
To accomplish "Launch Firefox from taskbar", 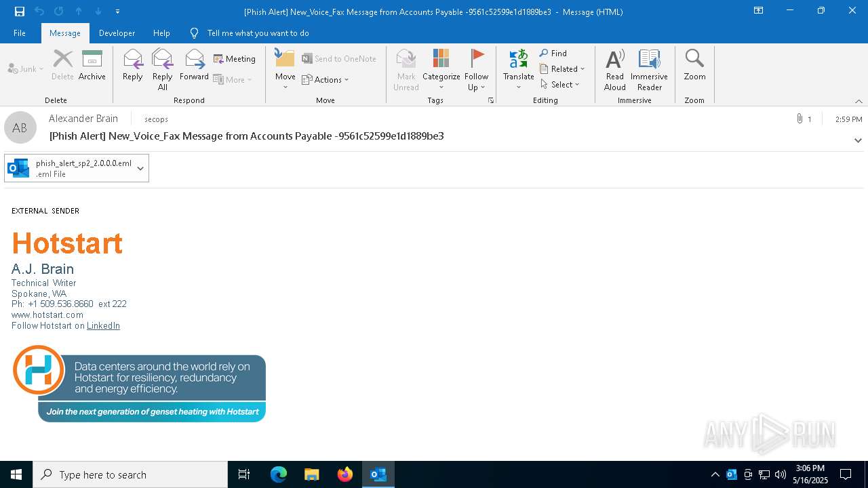I will 345,474.
